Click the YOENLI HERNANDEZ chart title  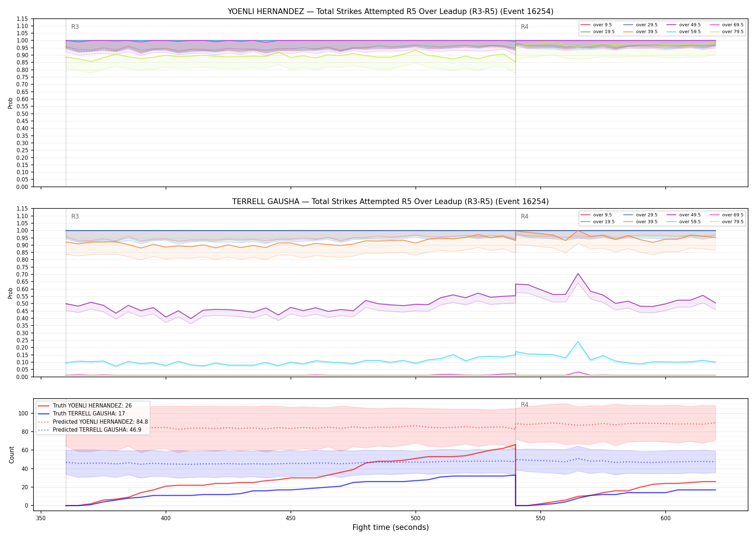click(x=391, y=12)
